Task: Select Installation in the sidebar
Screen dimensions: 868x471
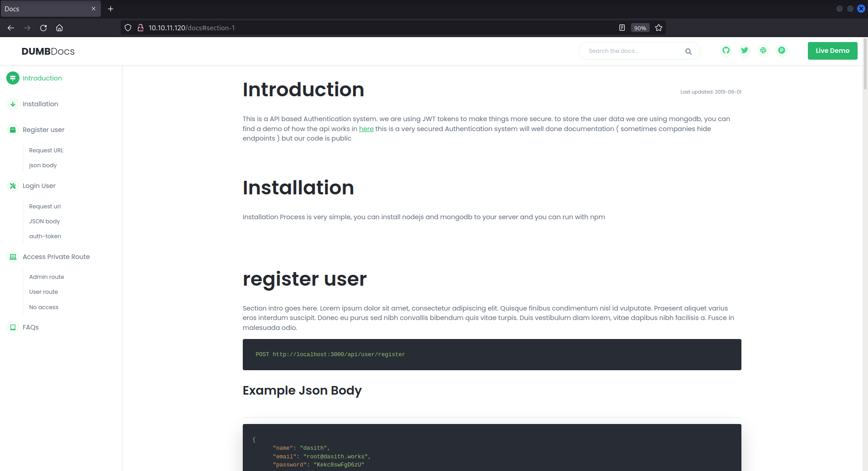Action: (40, 104)
